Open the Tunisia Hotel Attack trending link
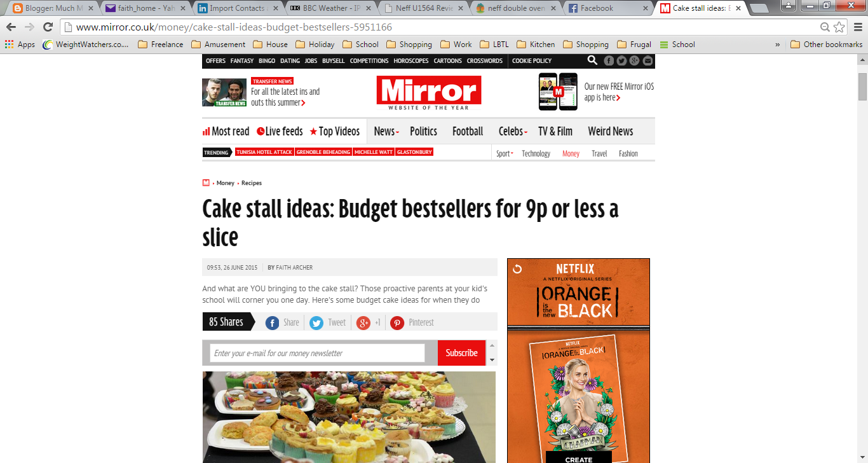The height and width of the screenshot is (463, 868). [264, 152]
